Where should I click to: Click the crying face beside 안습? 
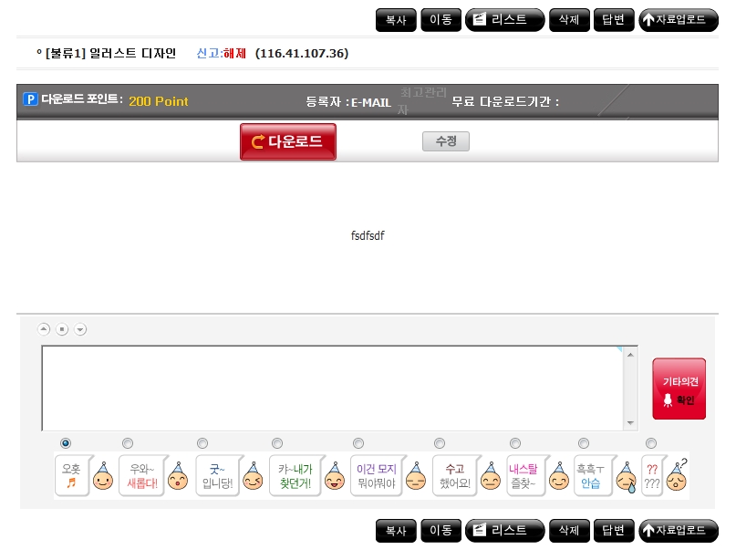click(x=627, y=477)
